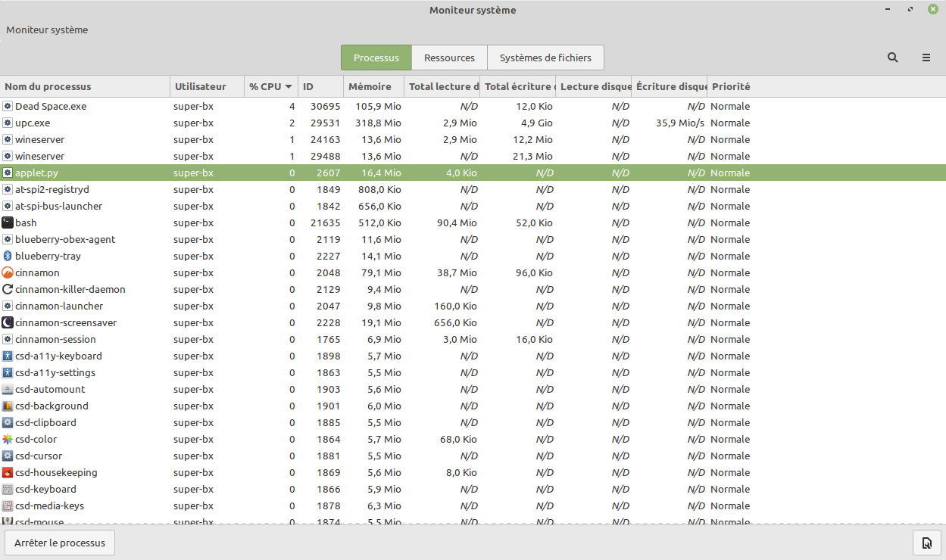
Task: Click the csd-housekeeping icon
Action: [8, 472]
